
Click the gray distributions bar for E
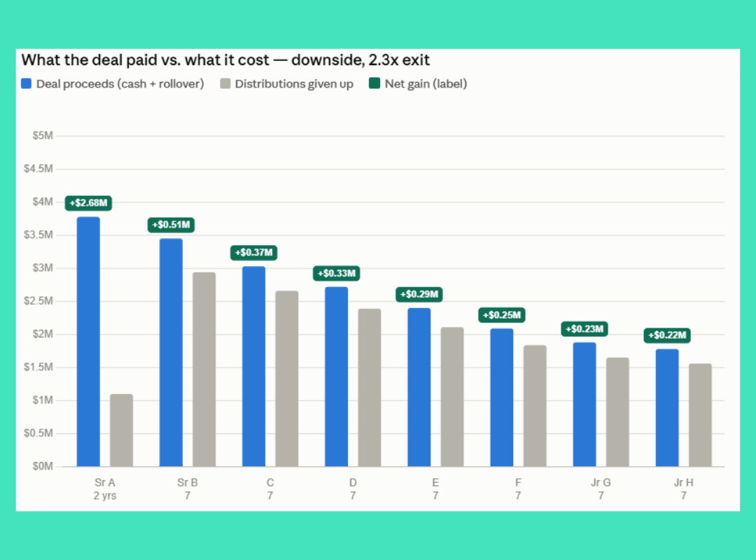452,397
